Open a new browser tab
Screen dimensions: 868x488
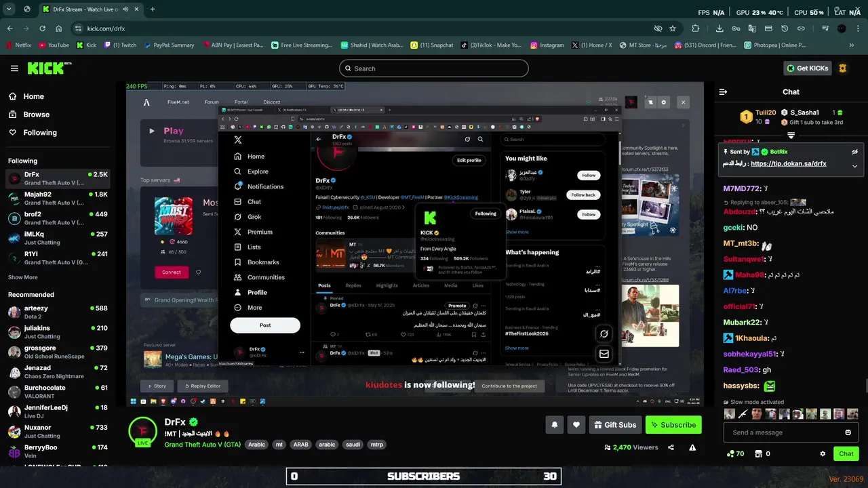pyautogui.click(x=153, y=9)
